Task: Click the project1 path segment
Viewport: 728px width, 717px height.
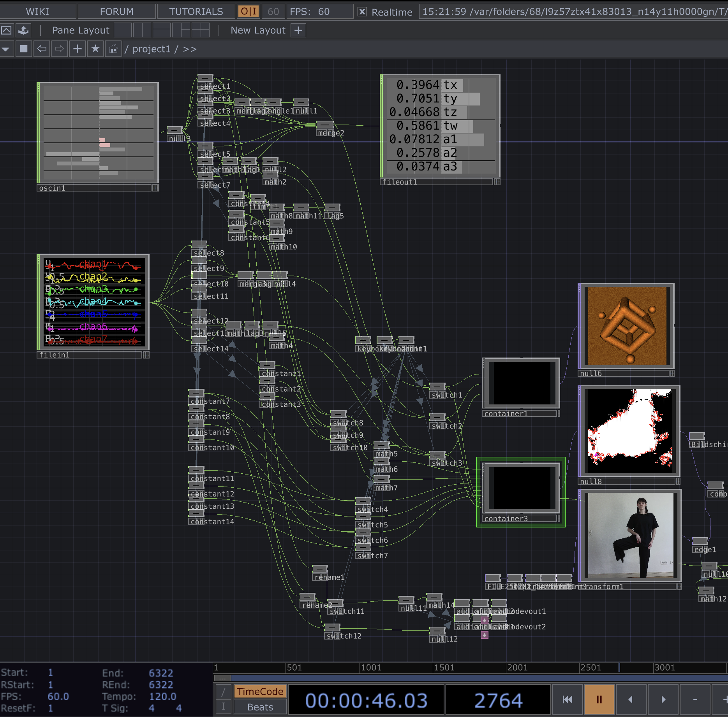Action: [x=151, y=49]
